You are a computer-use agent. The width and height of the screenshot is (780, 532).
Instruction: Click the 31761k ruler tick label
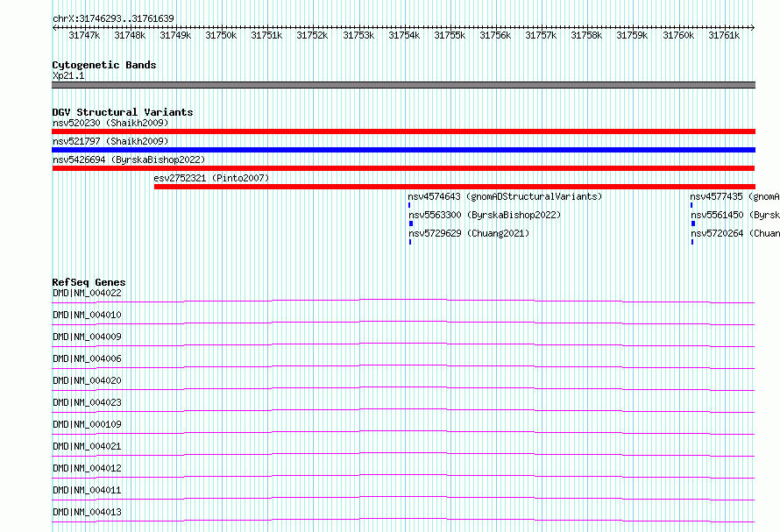pos(724,35)
